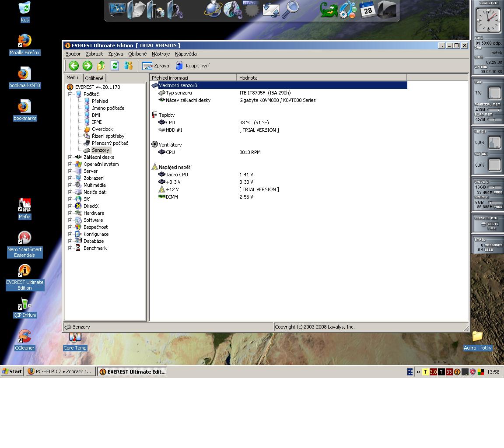
Task: Select the Vlastnosti senzorů row
Action: pos(279,85)
